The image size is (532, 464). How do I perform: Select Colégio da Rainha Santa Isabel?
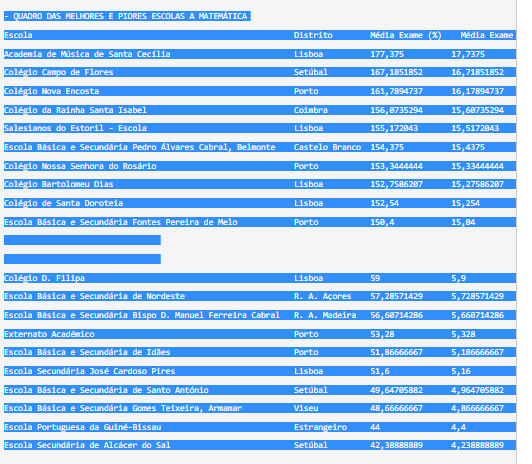coord(75,110)
